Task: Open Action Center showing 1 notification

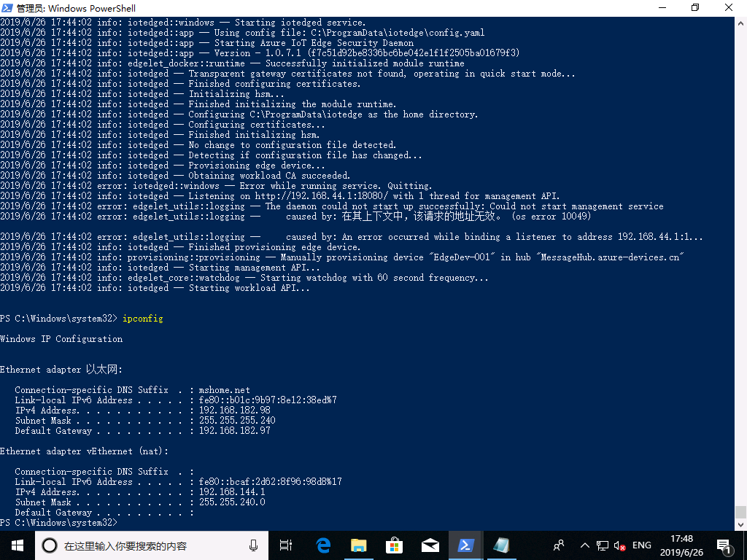Action: 726,545
